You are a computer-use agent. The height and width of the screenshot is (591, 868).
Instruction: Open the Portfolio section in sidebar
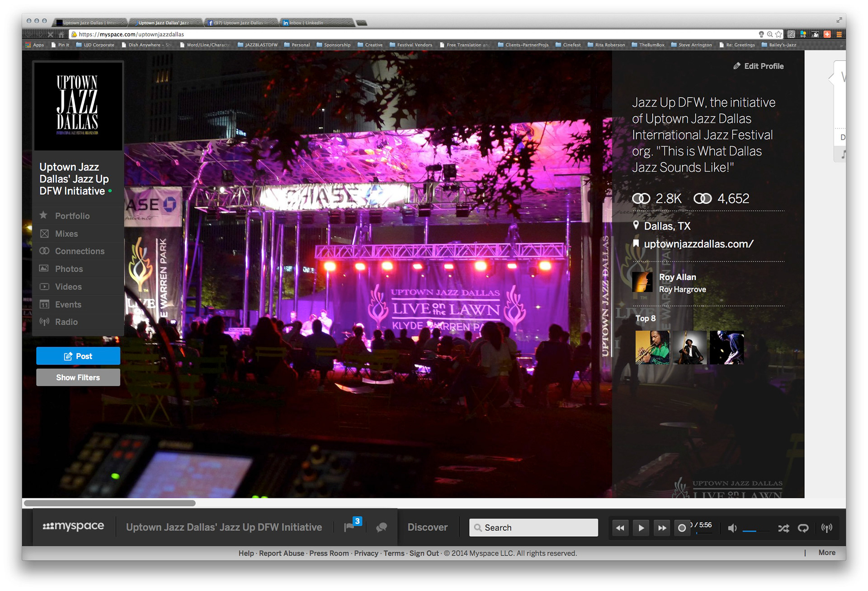(x=78, y=216)
